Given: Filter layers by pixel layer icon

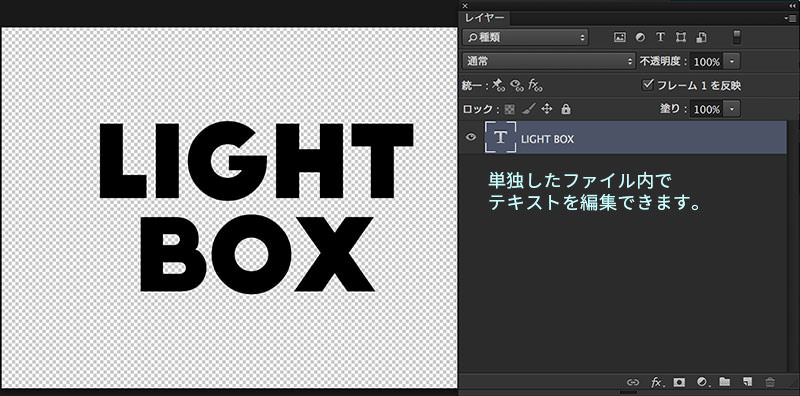Looking at the screenshot, I should (620, 37).
